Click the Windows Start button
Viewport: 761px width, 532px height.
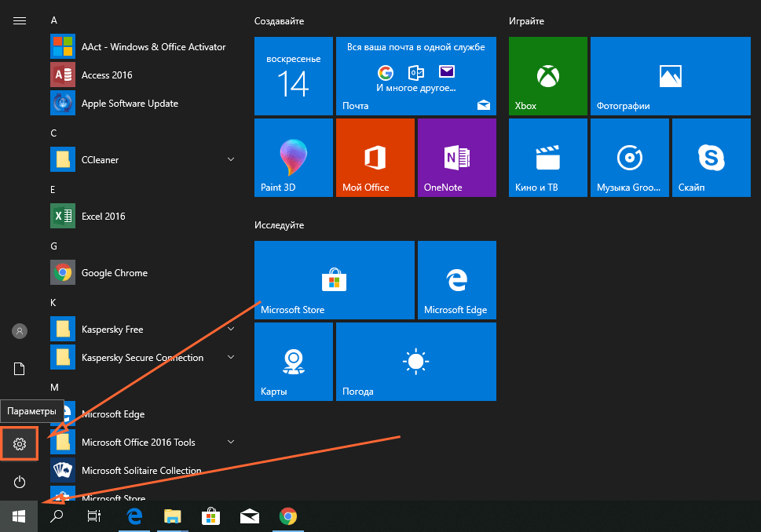point(19,516)
